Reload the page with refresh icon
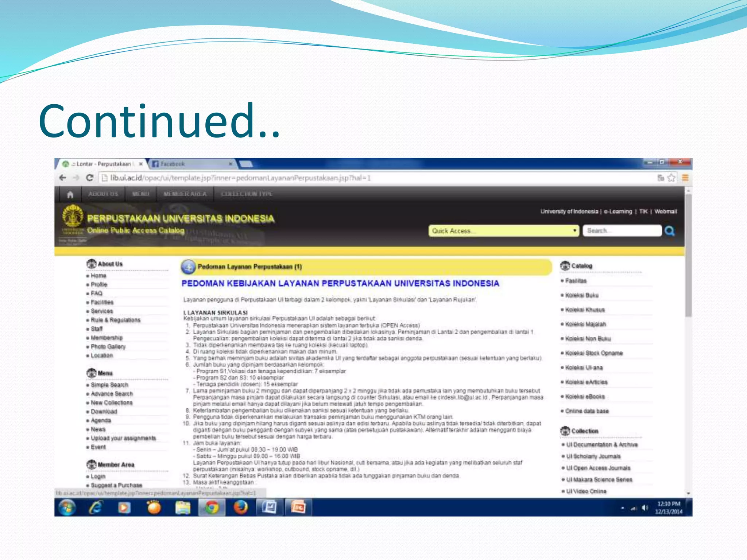747x560 pixels. point(89,178)
